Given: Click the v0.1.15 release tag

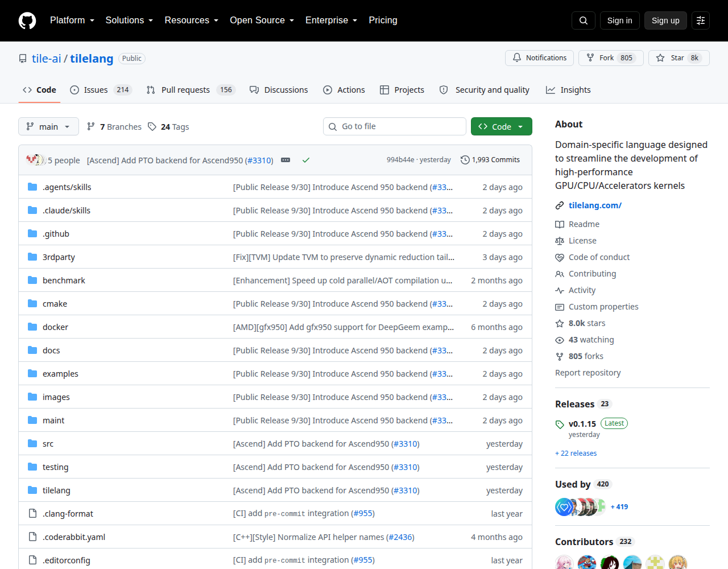Looking at the screenshot, I should click(582, 424).
